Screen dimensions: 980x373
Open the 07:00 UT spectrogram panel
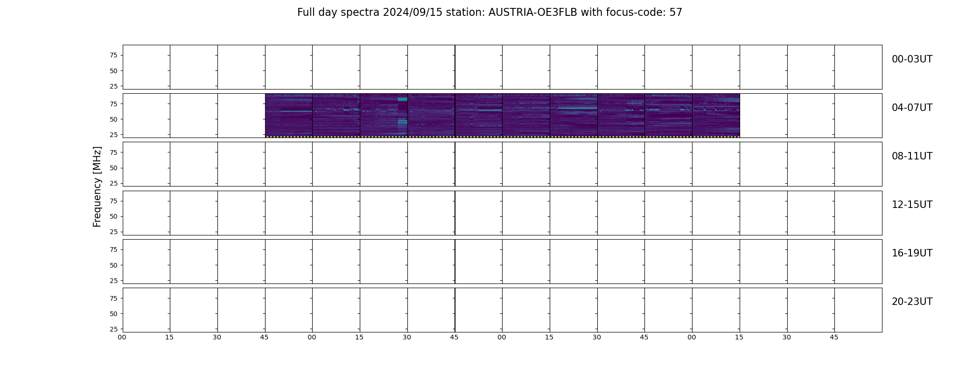[716, 116]
